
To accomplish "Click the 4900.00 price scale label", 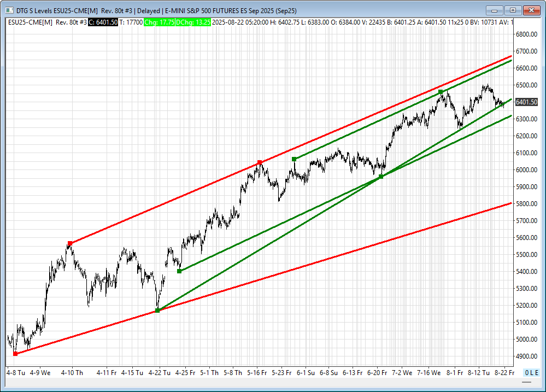I will (526, 356).
